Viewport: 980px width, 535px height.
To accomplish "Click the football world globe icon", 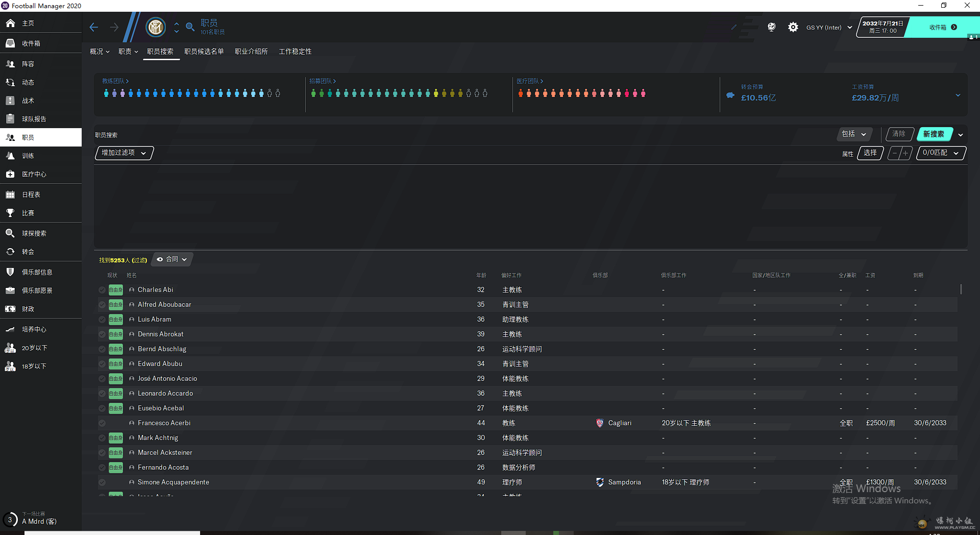I will 772,27.
